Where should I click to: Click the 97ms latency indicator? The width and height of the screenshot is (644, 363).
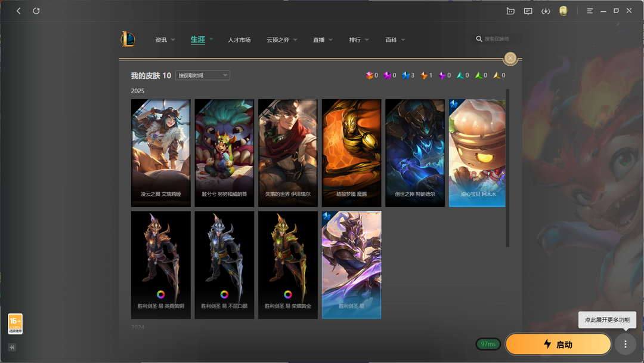(488, 344)
